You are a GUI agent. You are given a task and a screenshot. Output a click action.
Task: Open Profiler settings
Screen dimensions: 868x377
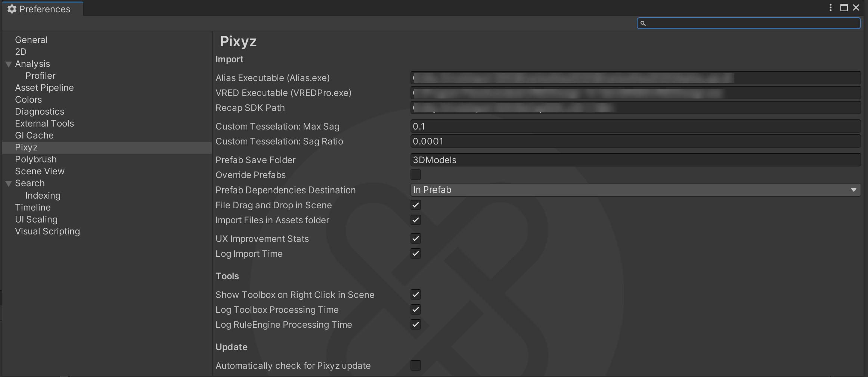point(40,76)
